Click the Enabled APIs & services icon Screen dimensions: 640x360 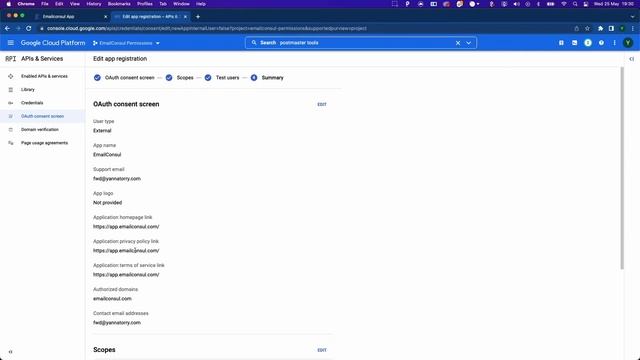(x=11, y=76)
